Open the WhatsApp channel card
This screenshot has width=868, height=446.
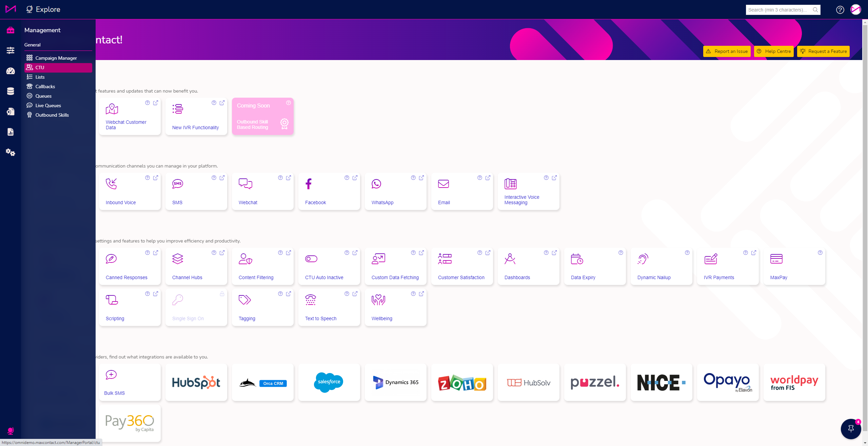click(395, 192)
